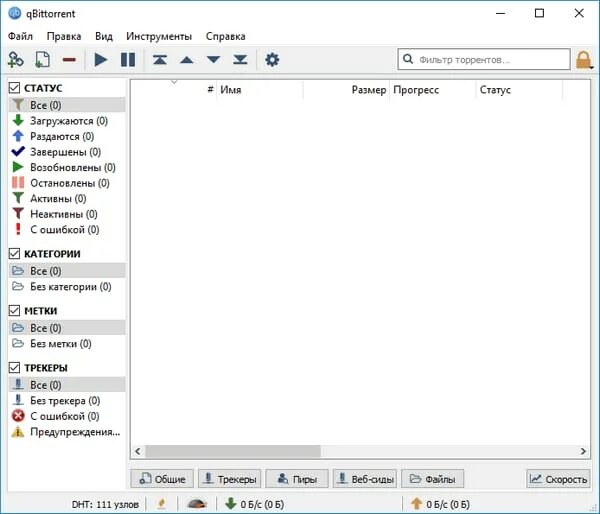Screen dimensions: 600x514
Task: Click the red remove torrent icon
Action: [69, 60]
